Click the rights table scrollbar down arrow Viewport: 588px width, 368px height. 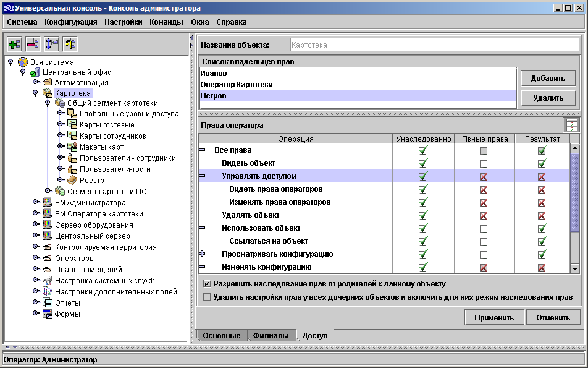pyautogui.click(x=575, y=268)
